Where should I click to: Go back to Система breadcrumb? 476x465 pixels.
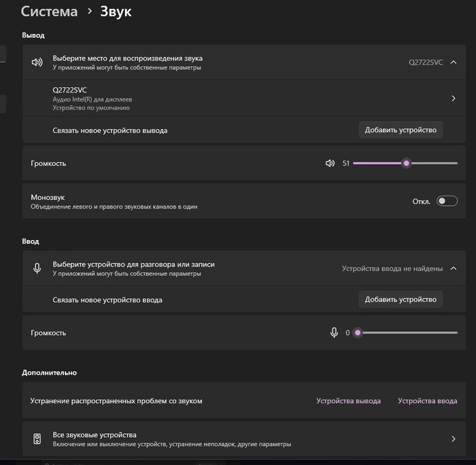point(48,12)
